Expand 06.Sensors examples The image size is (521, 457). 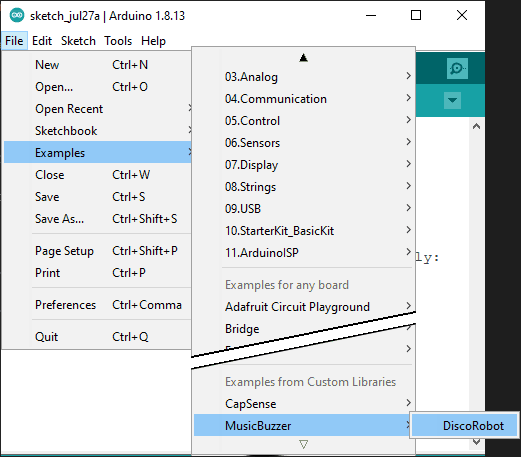click(x=304, y=143)
